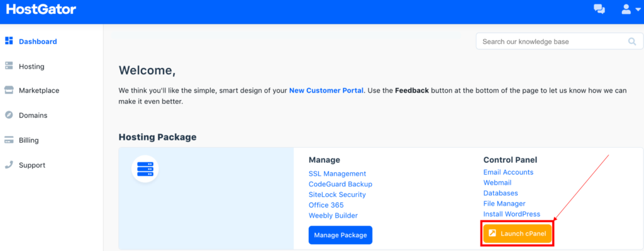Open SiteLock Security link
The image size is (644, 251).
[337, 195]
